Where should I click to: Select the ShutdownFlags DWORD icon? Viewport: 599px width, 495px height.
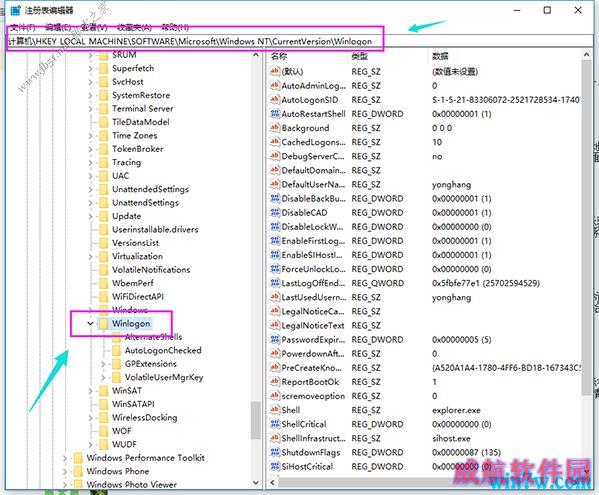275,452
